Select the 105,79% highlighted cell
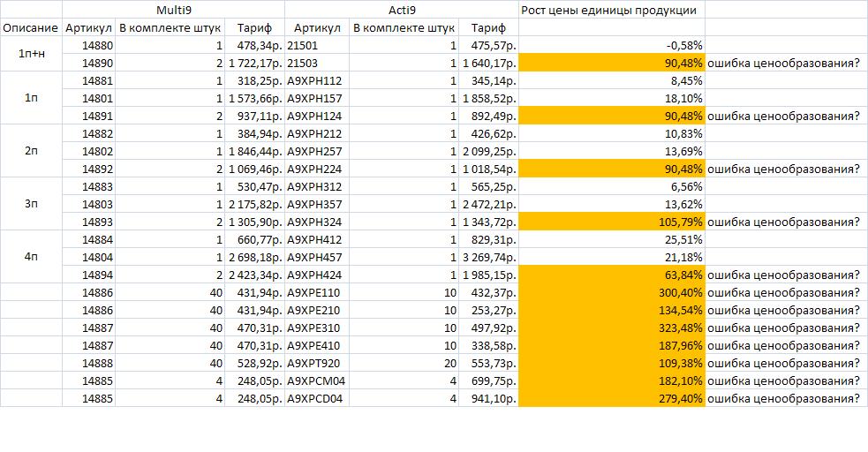 (x=612, y=222)
